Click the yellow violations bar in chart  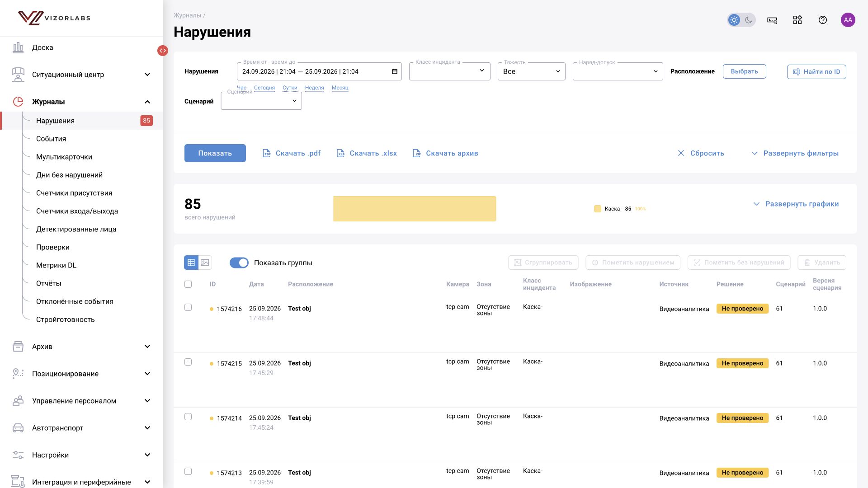pos(415,209)
